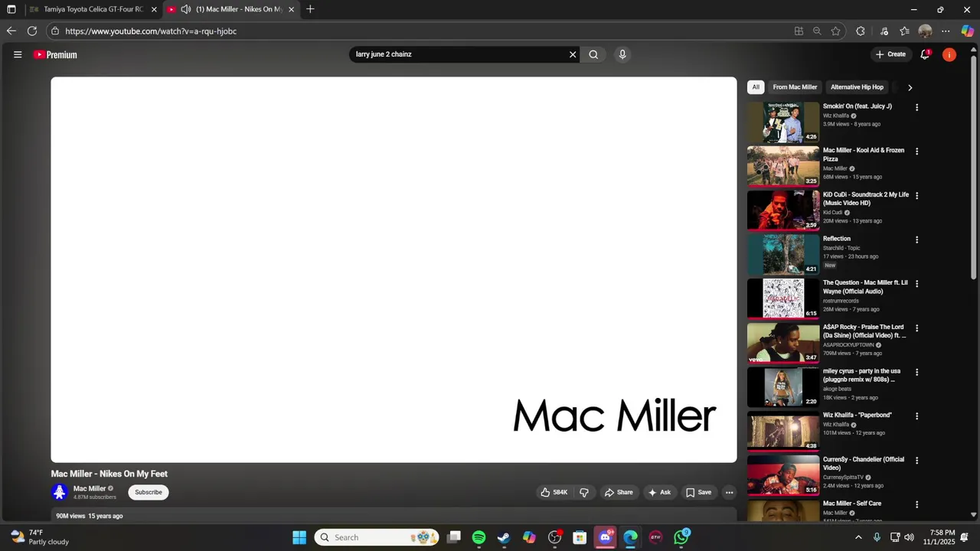Like the video with thumbs up
The image size is (980, 551).
point(554,492)
